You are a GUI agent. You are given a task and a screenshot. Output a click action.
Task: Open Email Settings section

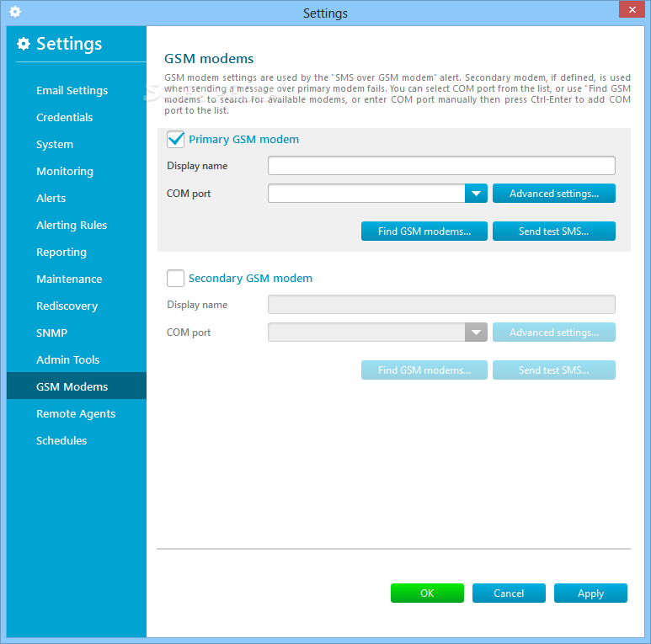(x=72, y=90)
